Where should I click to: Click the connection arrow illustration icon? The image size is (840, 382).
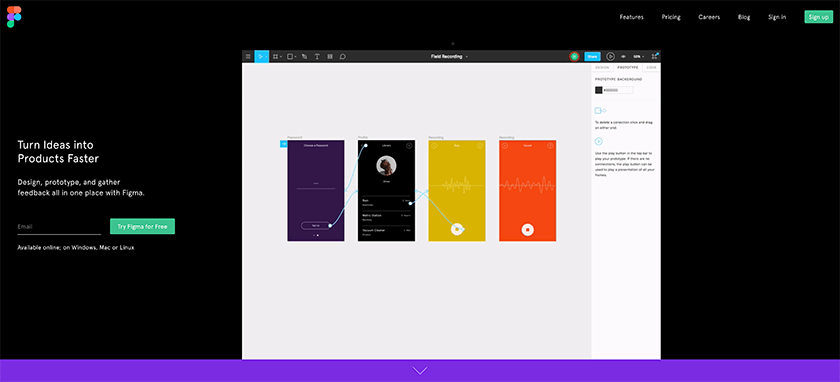coord(600,110)
